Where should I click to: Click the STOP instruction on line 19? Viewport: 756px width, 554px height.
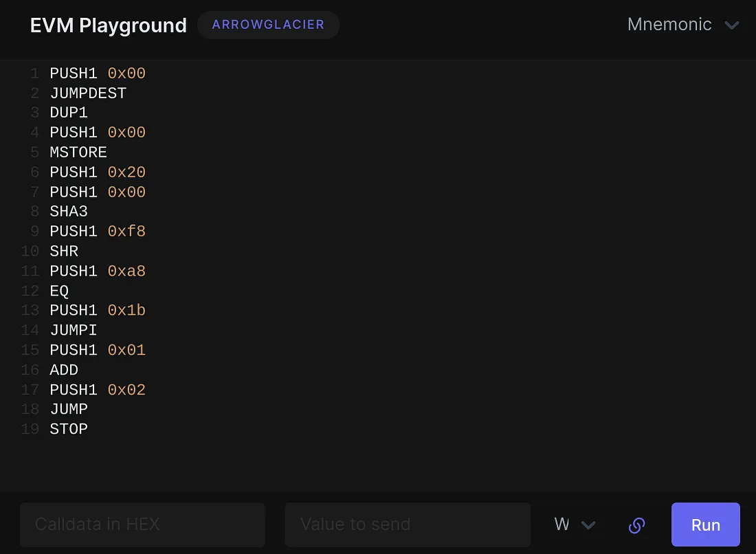[69, 429]
